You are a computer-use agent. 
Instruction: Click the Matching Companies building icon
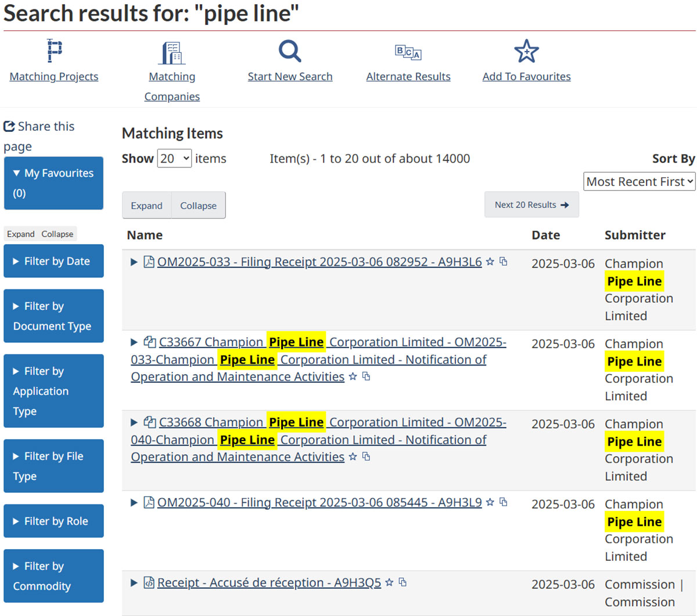[x=172, y=53]
